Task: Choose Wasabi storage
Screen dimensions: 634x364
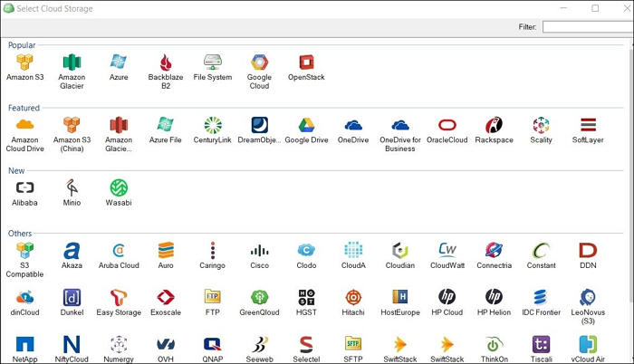Action: click(x=119, y=193)
